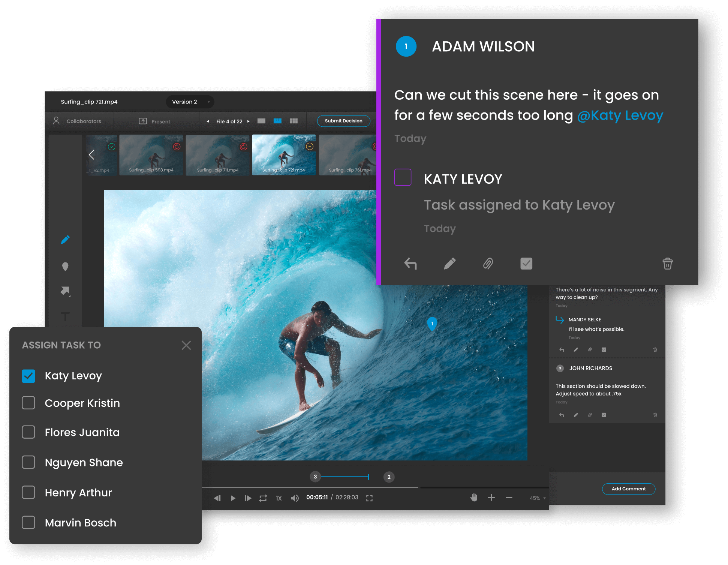Click the Add Comment button
The width and height of the screenshot is (728, 565).
628,489
